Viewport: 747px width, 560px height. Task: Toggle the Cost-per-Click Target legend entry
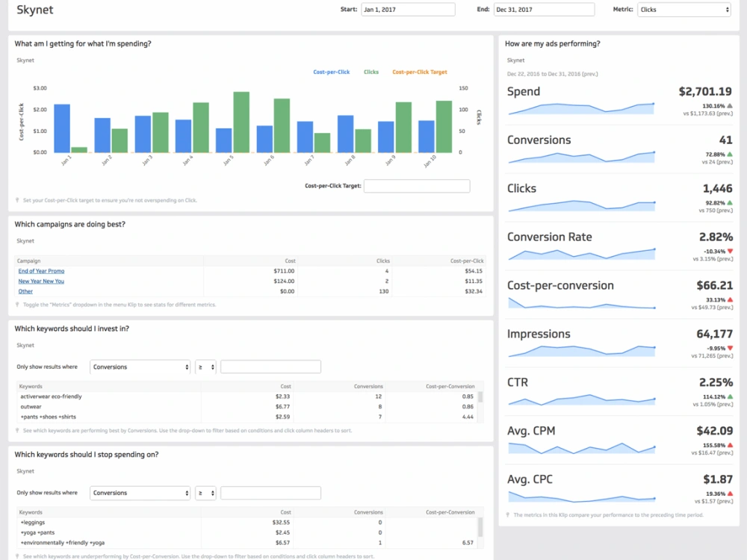[420, 72]
